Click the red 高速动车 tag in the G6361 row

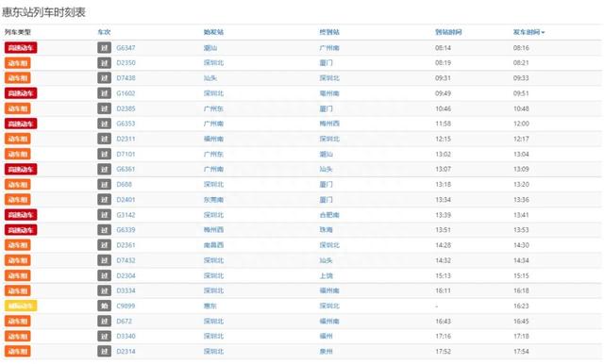click(x=21, y=169)
